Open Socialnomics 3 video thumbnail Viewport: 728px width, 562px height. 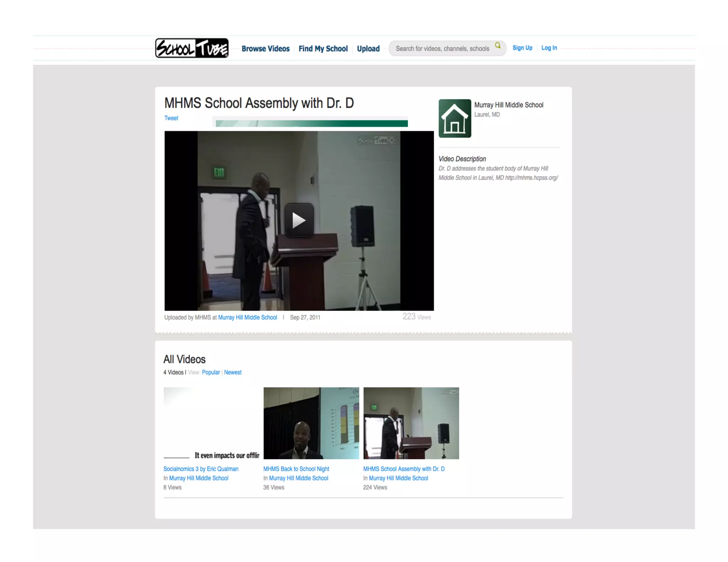[x=211, y=423]
